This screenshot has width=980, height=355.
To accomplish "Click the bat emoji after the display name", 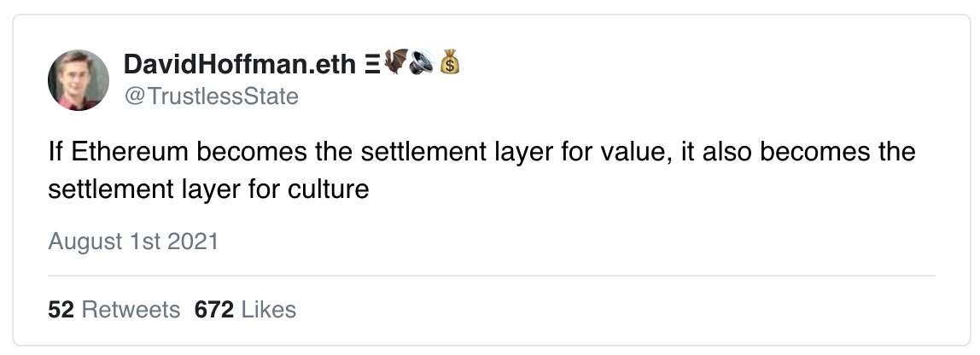I will (395, 64).
